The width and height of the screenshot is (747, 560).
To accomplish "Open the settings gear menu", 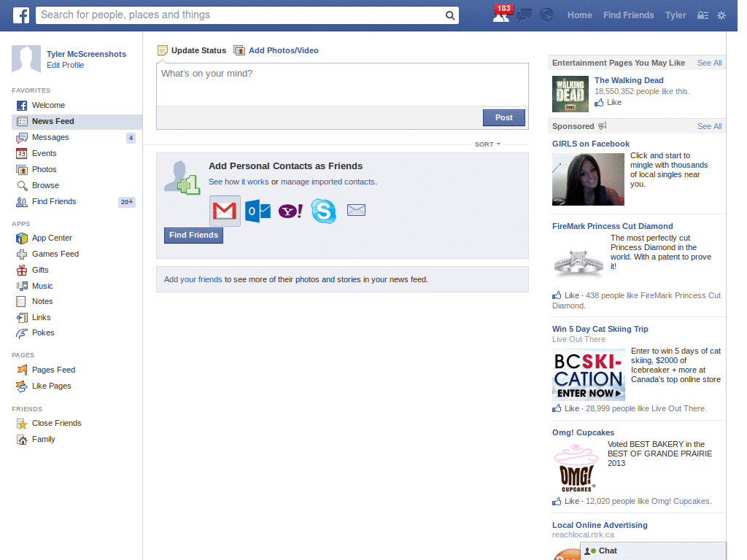I will [721, 15].
